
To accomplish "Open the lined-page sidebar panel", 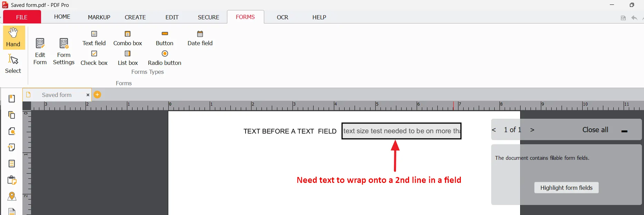I will pos(12,164).
